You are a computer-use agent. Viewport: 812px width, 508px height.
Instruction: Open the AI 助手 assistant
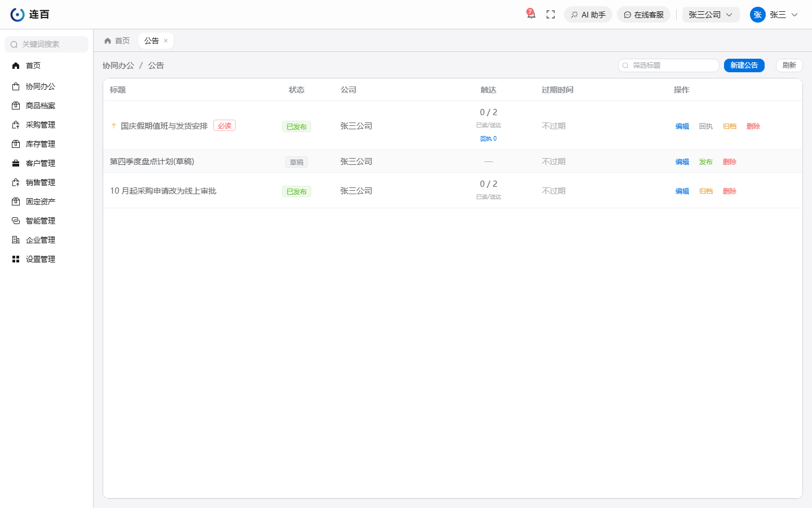pos(588,15)
